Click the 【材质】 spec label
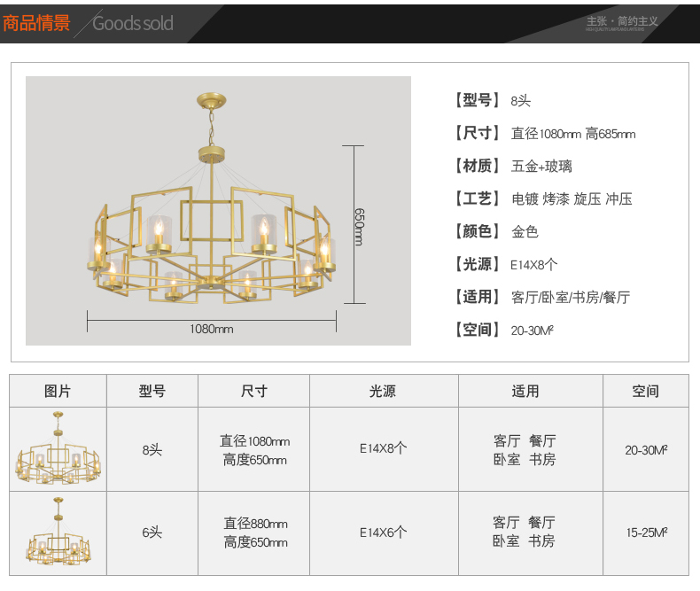The image size is (700, 591). [477, 166]
